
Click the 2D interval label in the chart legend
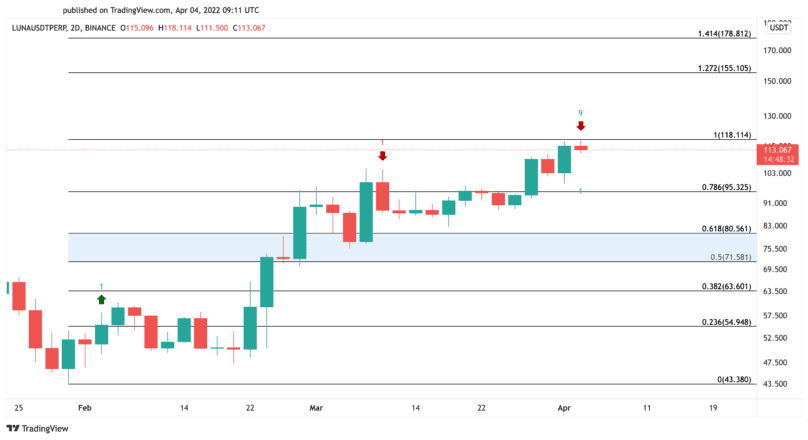click(x=75, y=28)
